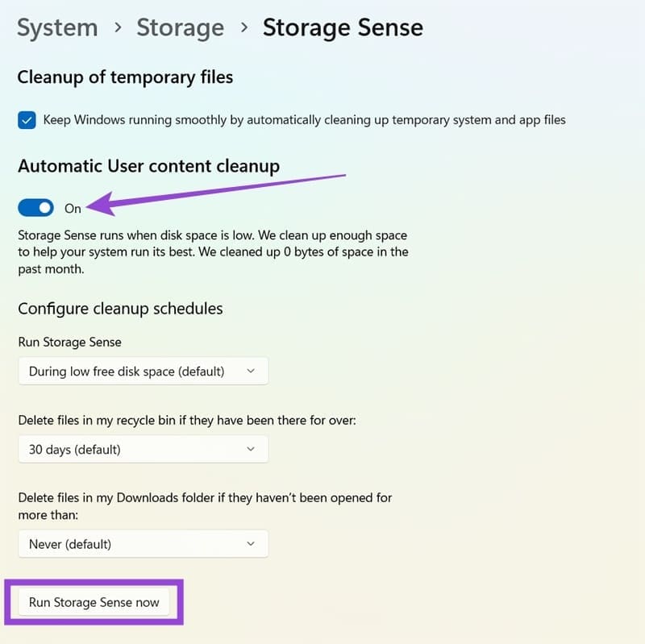The image size is (645, 644).
Task: Click the Configure cleanup schedules heading
Action: point(120,309)
